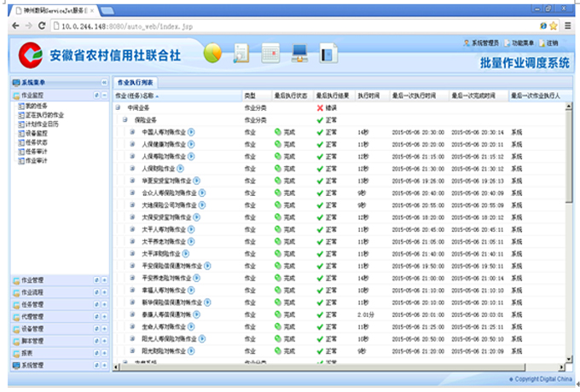This screenshot has height=392, width=580.
Task: Sort by the 最后执行状态 column header
Action: (291, 96)
